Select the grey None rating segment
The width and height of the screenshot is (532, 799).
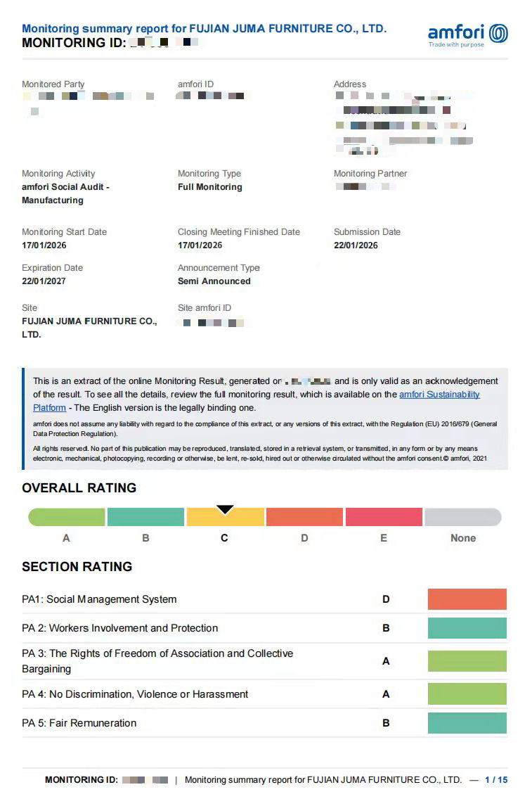[463, 517]
